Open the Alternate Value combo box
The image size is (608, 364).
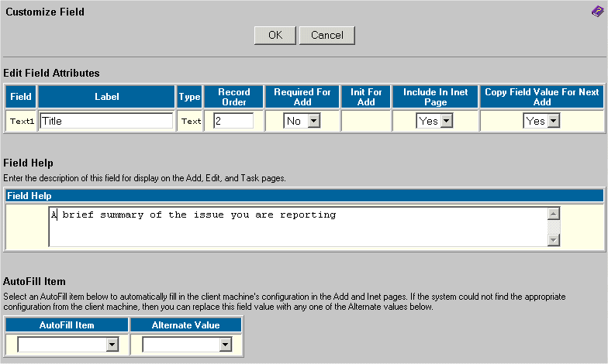tap(187, 345)
